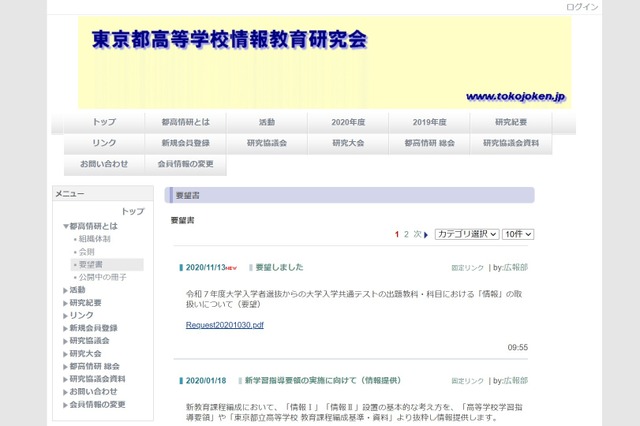Click the 2020/11/13 post date
Image resolution: width=640 pixels, height=426 pixels.
(206, 267)
